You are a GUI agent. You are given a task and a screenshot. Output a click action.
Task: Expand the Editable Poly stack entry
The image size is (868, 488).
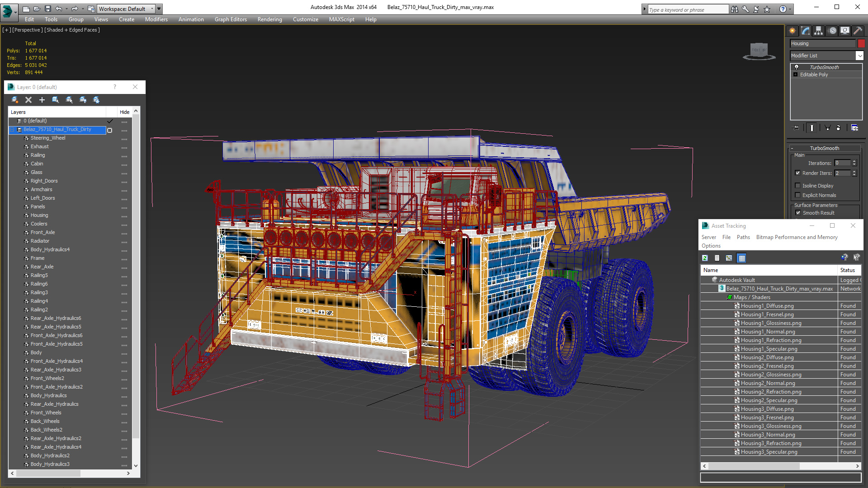tap(796, 75)
